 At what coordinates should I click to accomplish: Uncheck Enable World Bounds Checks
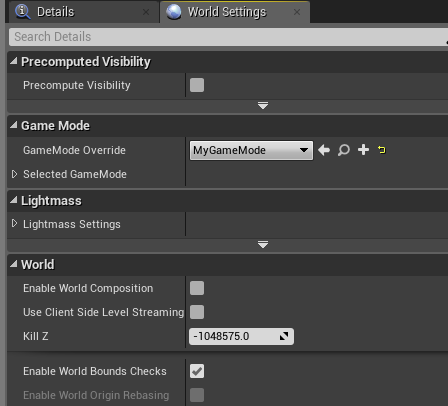pos(197,371)
